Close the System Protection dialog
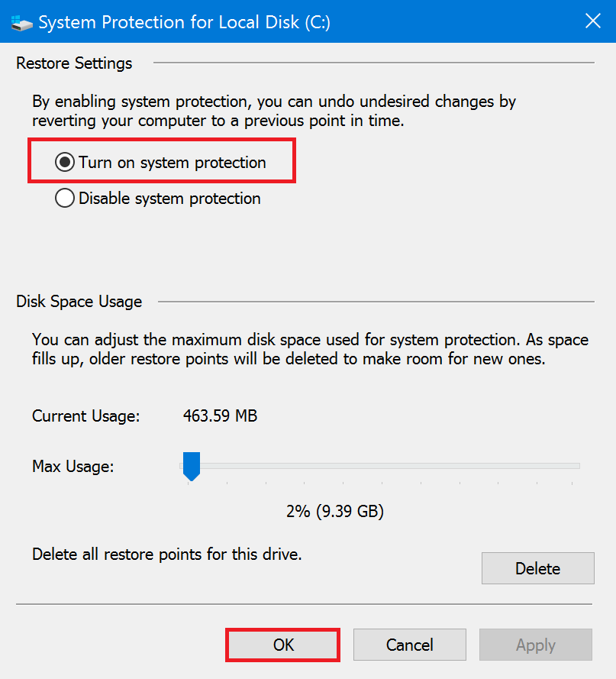The width and height of the screenshot is (616, 679). pos(593,21)
